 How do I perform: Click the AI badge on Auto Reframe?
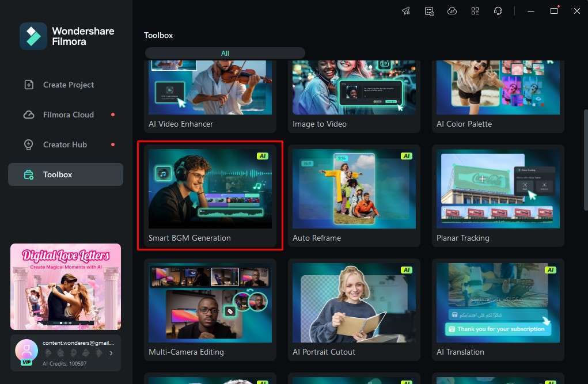[x=407, y=156]
